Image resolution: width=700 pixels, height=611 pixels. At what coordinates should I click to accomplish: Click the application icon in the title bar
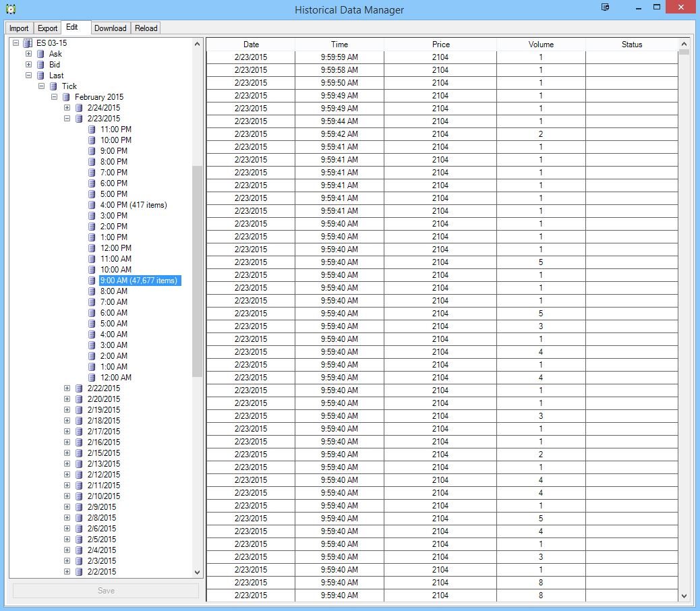(10, 9)
